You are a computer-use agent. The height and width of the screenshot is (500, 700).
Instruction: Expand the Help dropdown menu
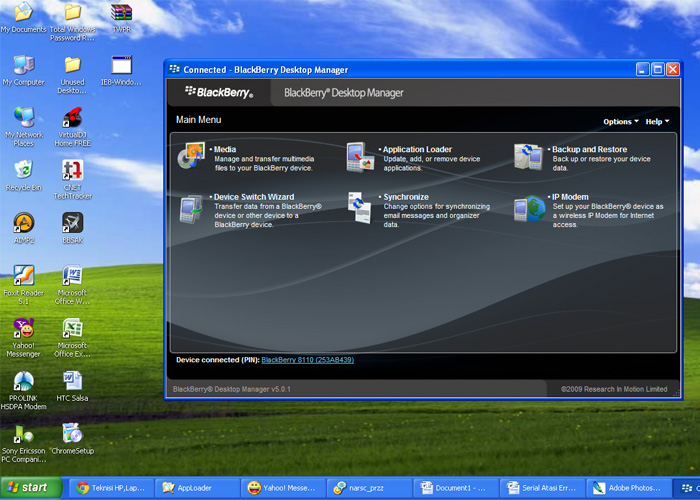657,122
